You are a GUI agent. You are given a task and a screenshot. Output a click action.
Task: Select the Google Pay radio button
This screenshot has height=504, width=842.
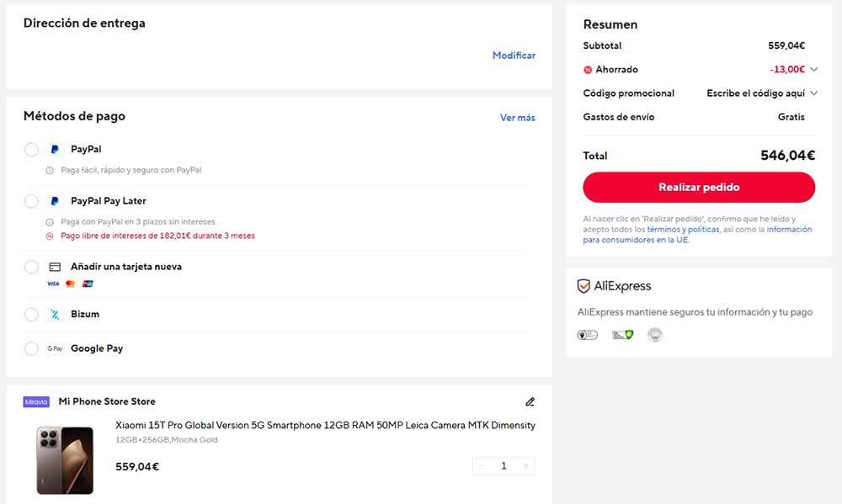(31, 347)
